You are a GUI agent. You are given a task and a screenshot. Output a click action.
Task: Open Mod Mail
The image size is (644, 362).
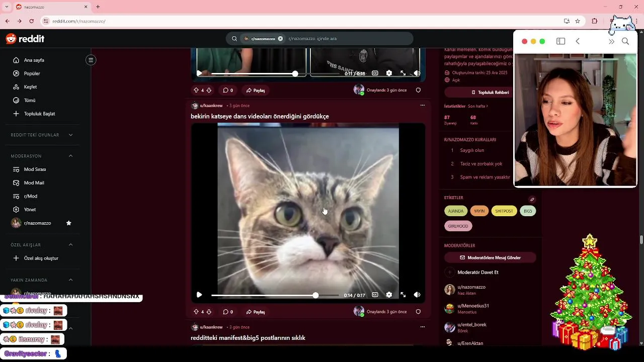click(34, 183)
